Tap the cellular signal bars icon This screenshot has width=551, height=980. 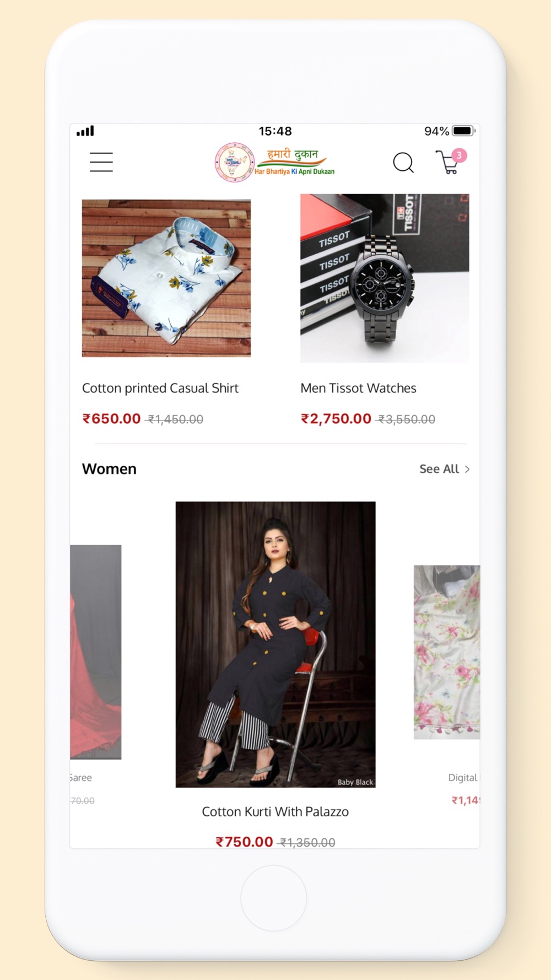pyautogui.click(x=85, y=131)
